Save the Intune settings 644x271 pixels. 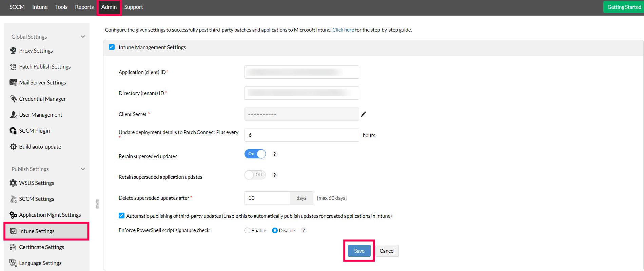click(359, 251)
